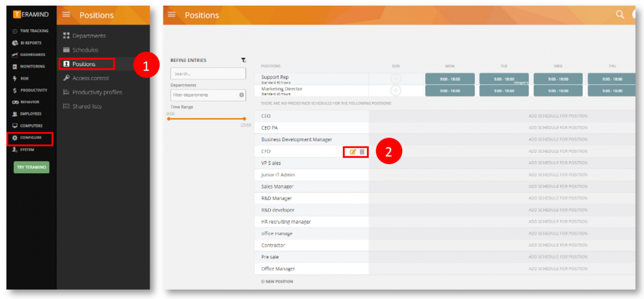
Task: Add a Sunday schedule for Support Rep
Action: pos(395,79)
